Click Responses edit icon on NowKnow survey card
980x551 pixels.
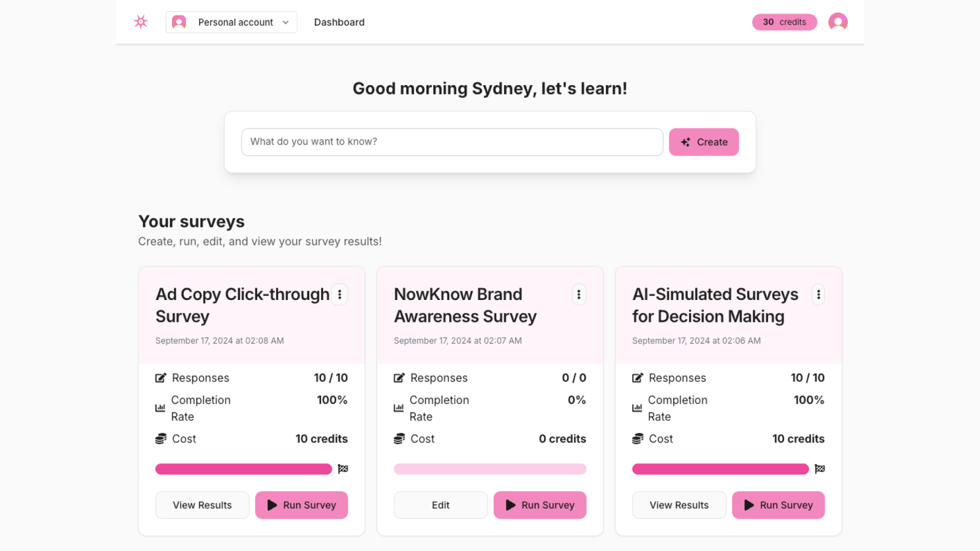(399, 378)
